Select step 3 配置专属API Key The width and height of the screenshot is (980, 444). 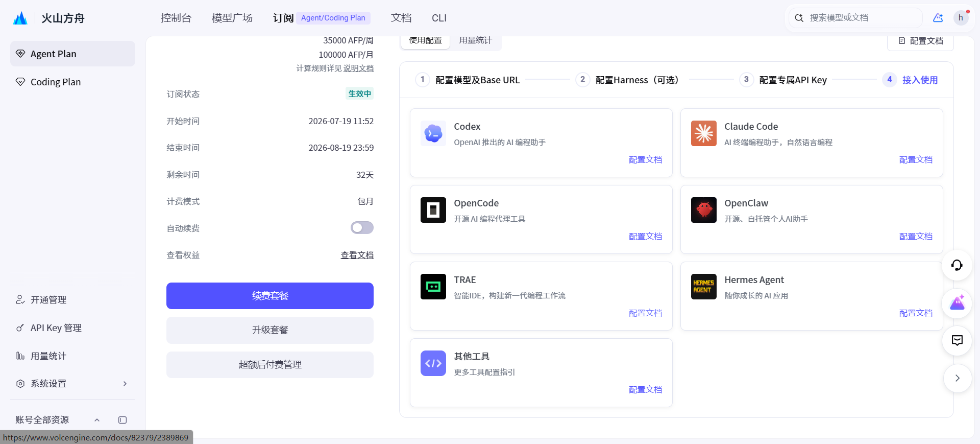pyautogui.click(x=783, y=80)
